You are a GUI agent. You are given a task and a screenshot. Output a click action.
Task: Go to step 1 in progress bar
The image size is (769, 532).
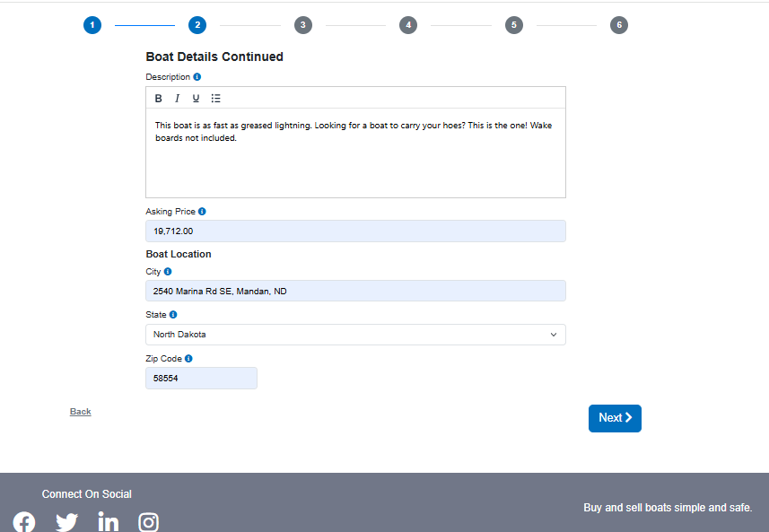92,25
